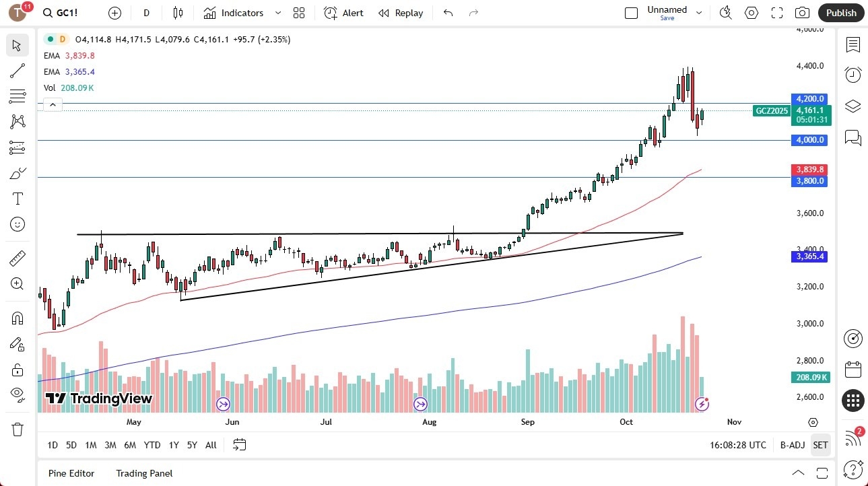Open the Watchlist panel icon

[x=853, y=45]
